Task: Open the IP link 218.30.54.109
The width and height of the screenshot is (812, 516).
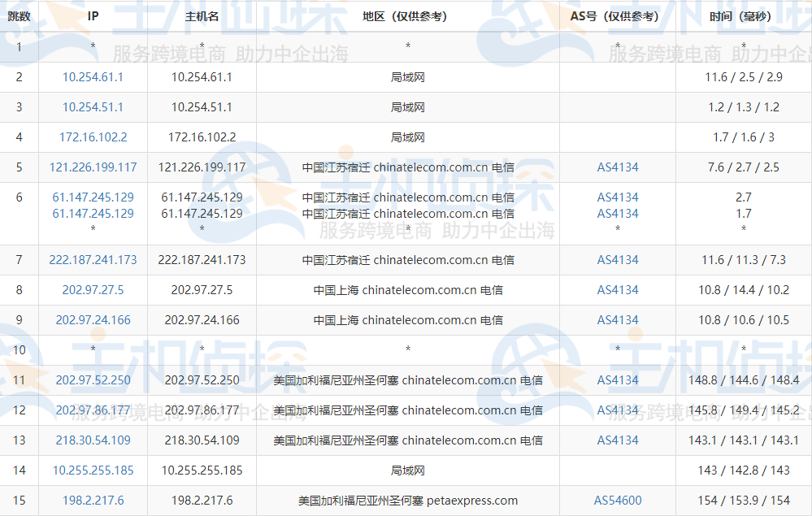Action: pos(92,440)
